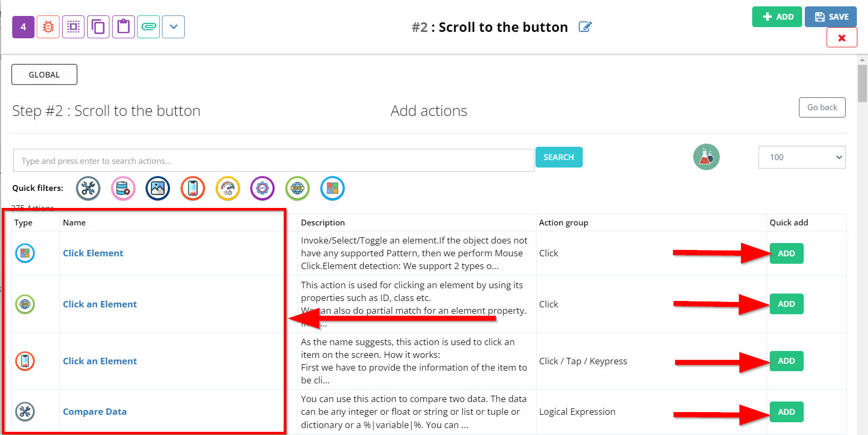This screenshot has width=868, height=435.
Task: Click the paste clipboard icon
Action: [123, 27]
